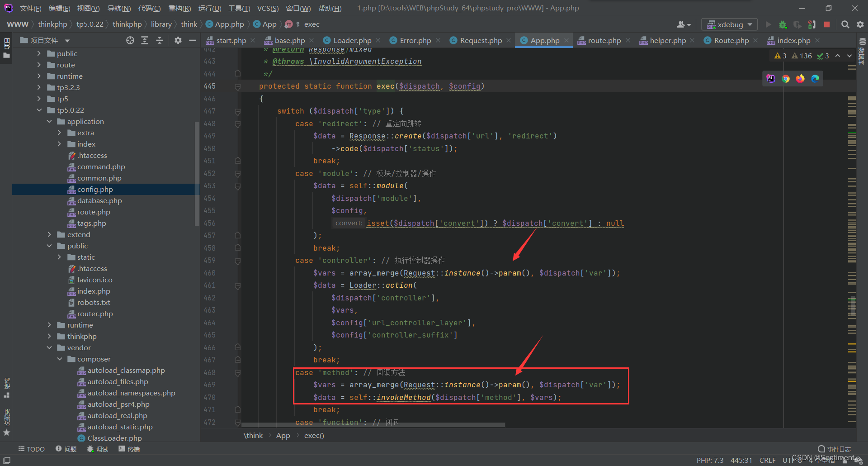This screenshot has height=466, width=868.
Task: Select tags.php in project tree
Action: 92,223
